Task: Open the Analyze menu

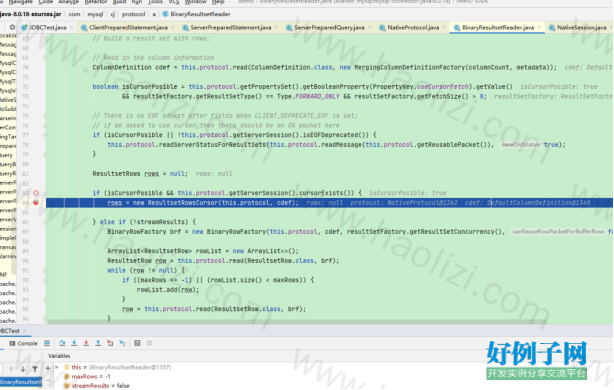Action: [x=69, y=2]
